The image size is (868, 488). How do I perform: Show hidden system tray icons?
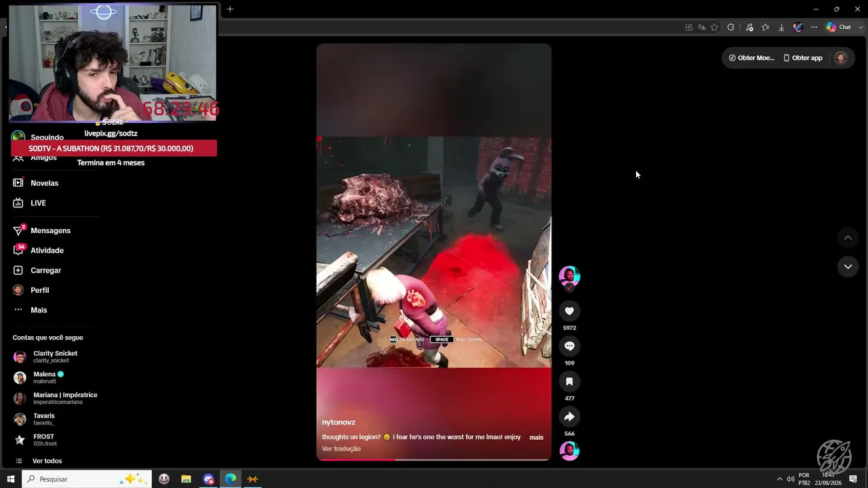[x=779, y=479]
